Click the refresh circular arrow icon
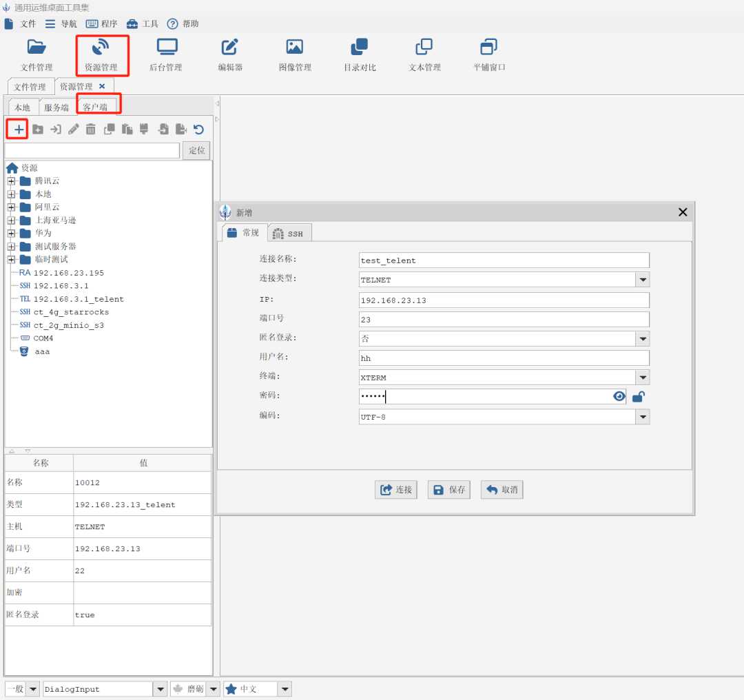 click(x=199, y=129)
